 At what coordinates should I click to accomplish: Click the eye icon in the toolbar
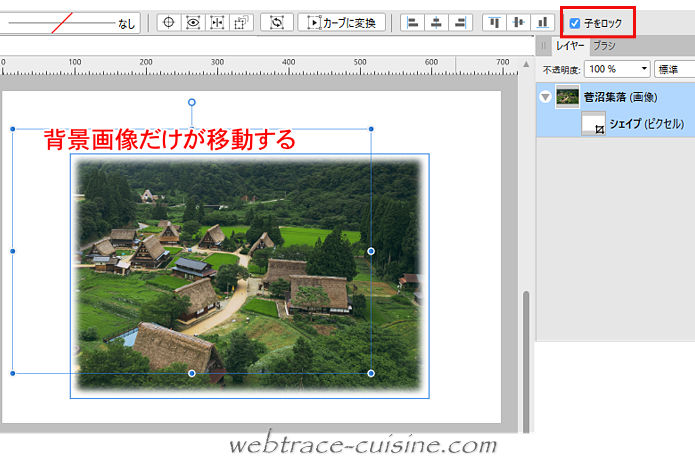point(193,22)
